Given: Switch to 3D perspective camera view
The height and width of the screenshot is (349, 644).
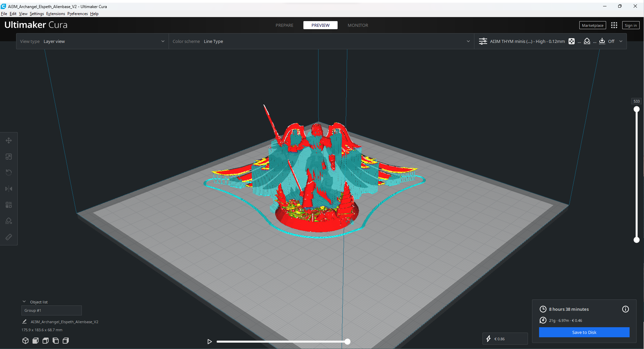Looking at the screenshot, I should coord(25,341).
